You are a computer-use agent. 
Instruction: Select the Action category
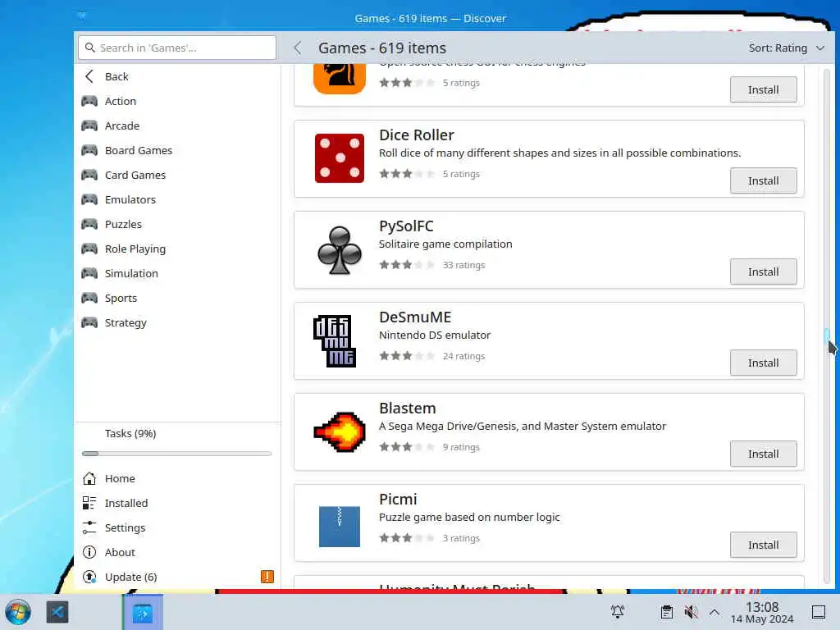click(177, 101)
